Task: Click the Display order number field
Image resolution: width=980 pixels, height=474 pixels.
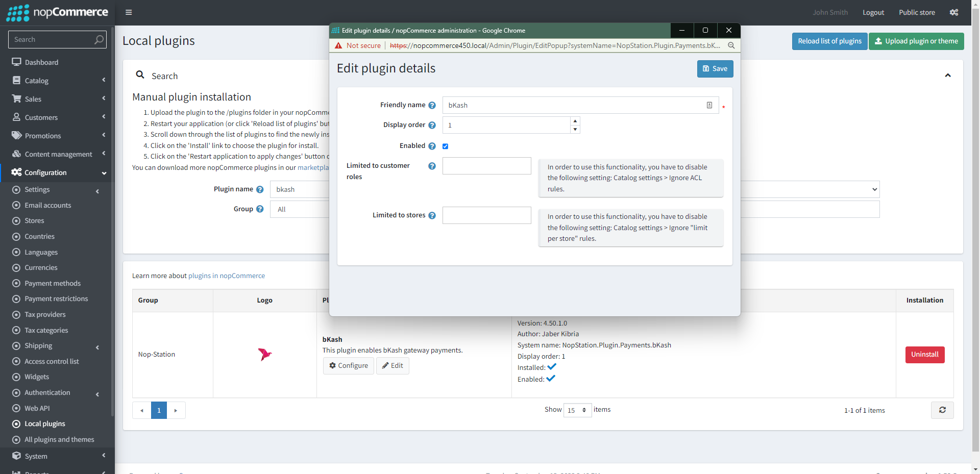Action: point(506,125)
